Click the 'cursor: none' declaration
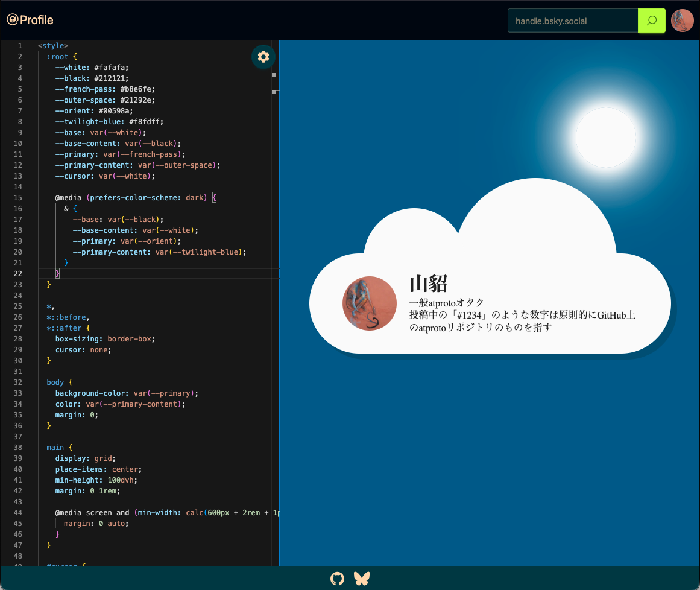 coord(83,350)
